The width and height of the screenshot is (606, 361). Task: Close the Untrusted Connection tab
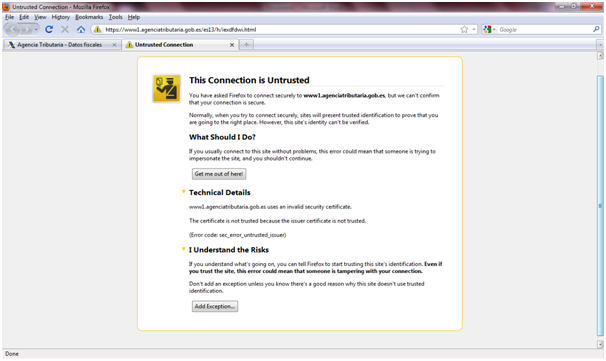232,45
